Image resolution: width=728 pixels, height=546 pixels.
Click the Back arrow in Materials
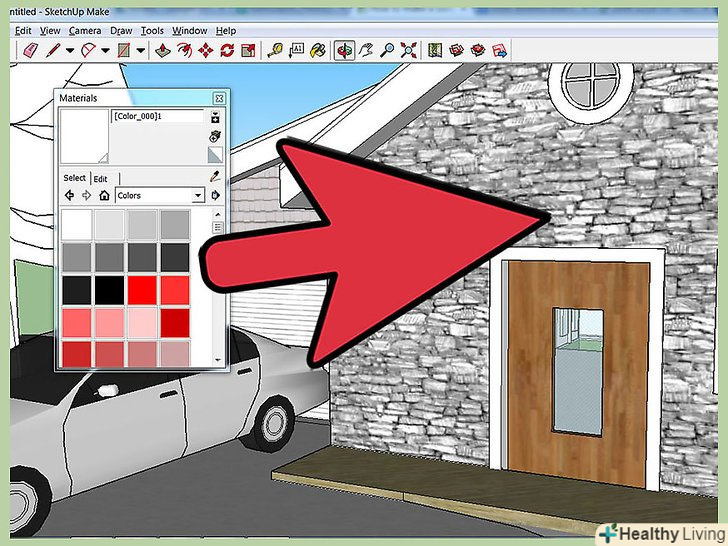(x=70, y=195)
